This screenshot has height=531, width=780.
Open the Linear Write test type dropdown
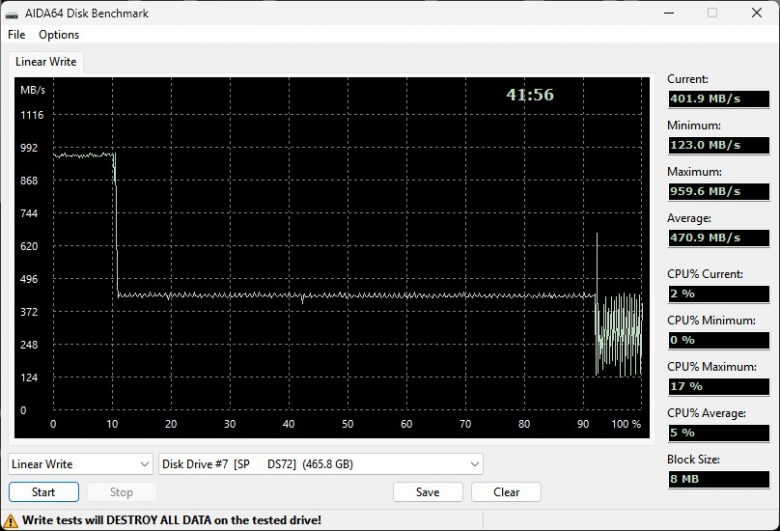81,464
